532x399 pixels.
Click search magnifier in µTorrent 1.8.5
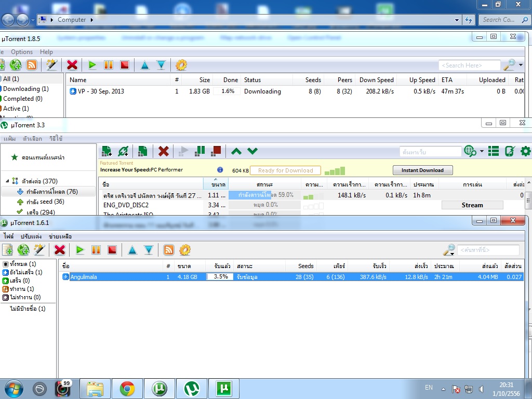point(509,64)
